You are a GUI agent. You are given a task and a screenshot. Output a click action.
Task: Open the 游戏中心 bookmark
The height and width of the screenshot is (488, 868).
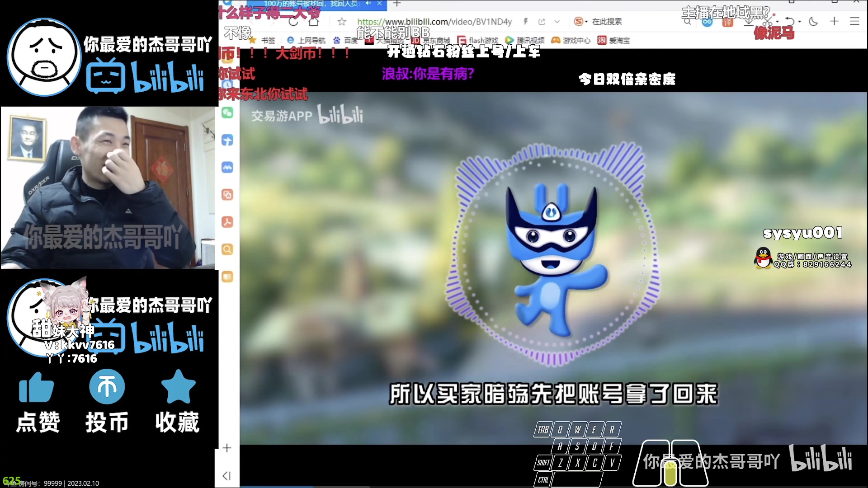point(571,40)
